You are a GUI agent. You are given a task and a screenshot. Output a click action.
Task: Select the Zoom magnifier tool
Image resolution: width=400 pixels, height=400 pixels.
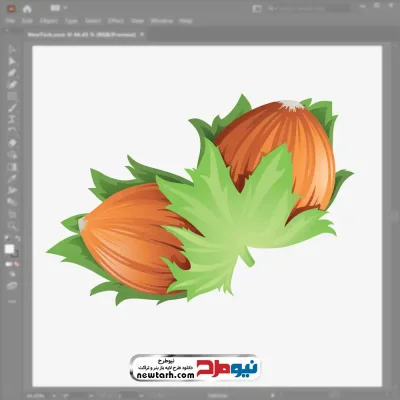click(x=13, y=226)
